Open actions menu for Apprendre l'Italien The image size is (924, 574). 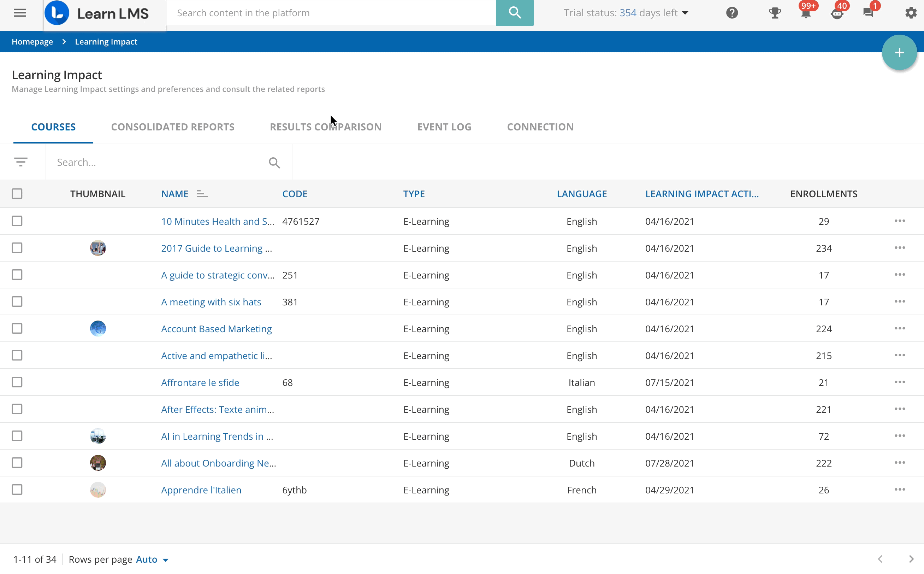899,490
